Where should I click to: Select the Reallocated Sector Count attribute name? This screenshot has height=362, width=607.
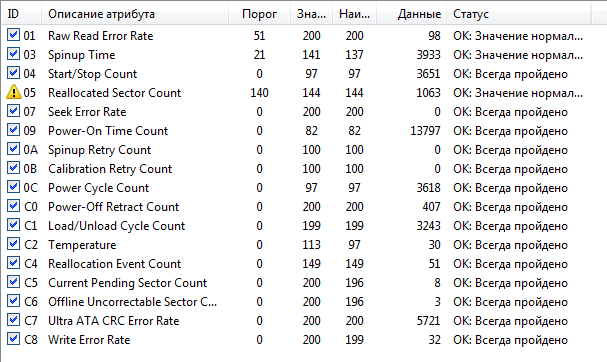[x=115, y=93]
